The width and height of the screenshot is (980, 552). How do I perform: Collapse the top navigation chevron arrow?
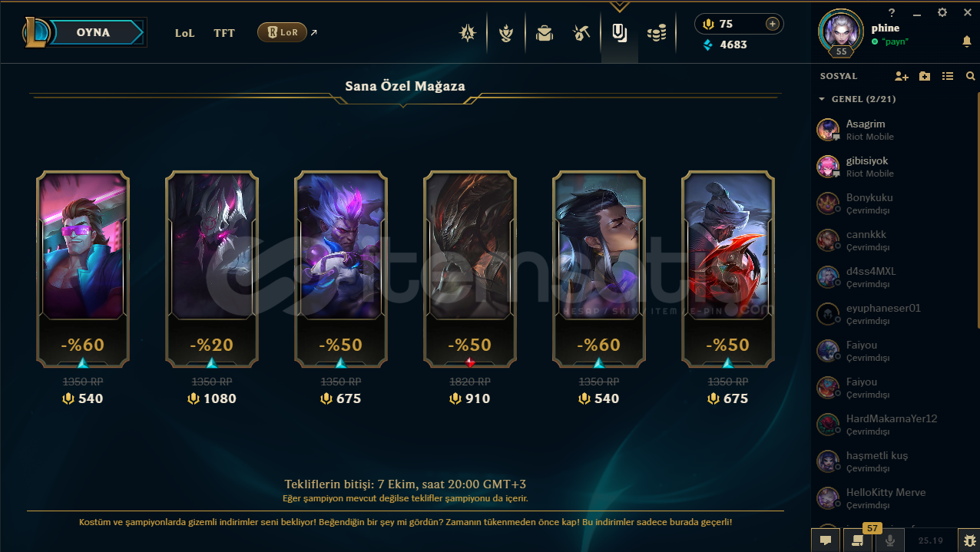(x=619, y=6)
